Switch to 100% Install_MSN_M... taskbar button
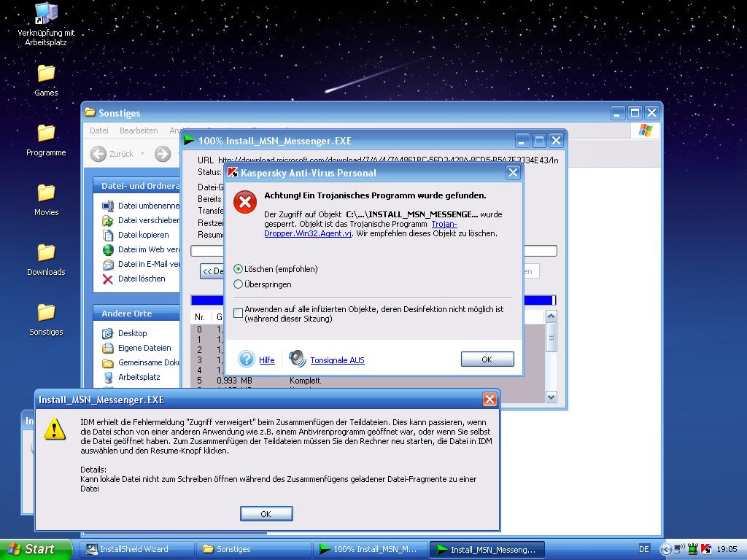The image size is (747, 560). click(x=370, y=549)
